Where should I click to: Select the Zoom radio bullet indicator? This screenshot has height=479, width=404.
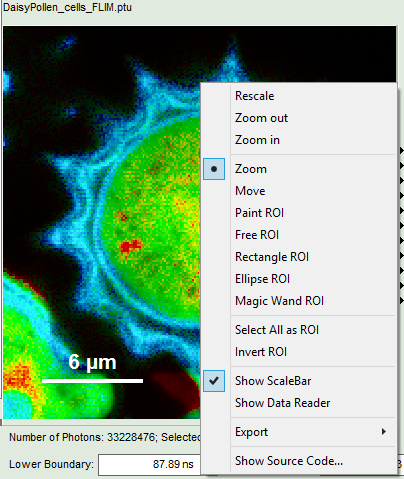coord(214,169)
